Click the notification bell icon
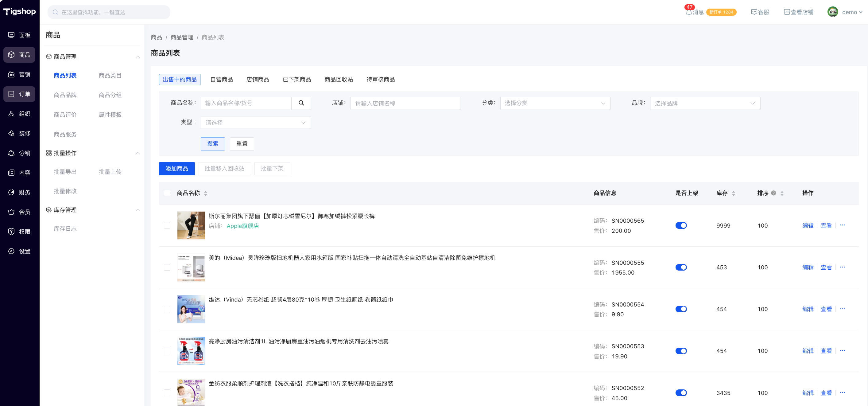 688,12
